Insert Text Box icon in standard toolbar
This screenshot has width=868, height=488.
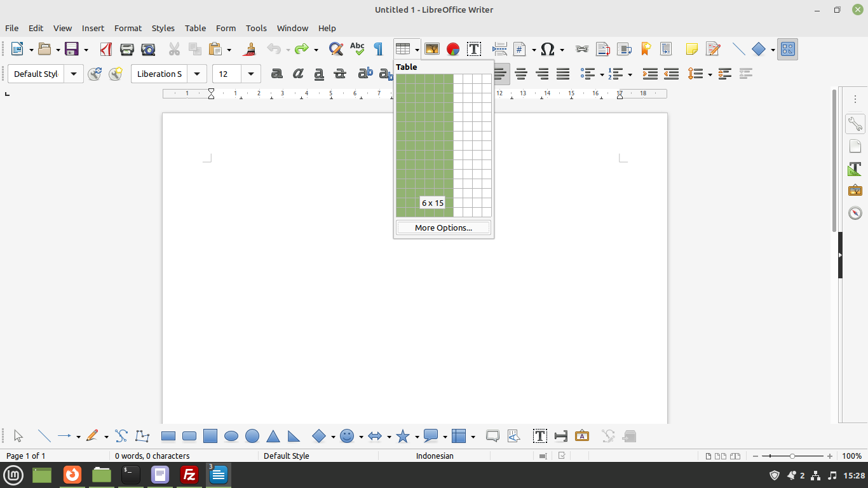pyautogui.click(x=474, y=49)
